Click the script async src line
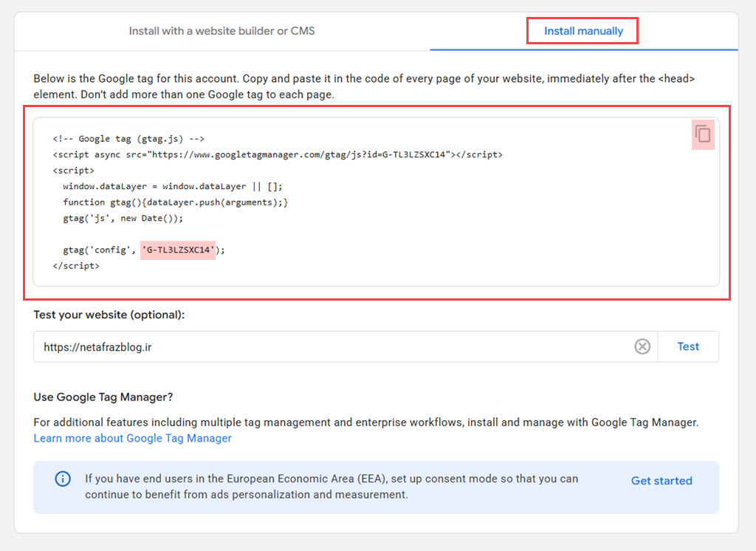 tap(278, 155)
